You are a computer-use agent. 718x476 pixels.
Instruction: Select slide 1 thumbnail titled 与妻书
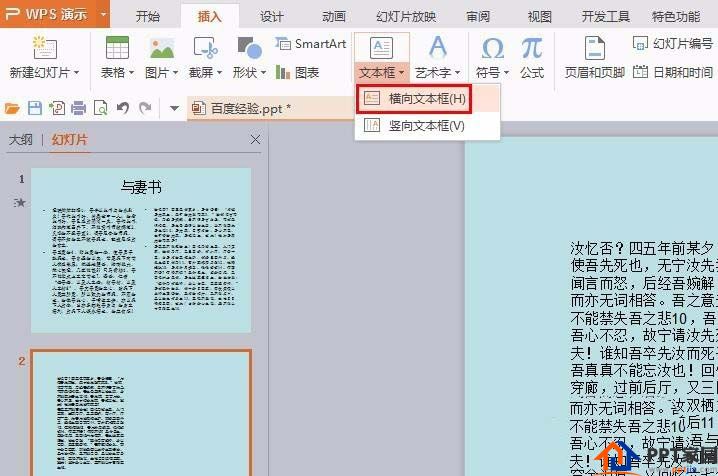[141, 250]
